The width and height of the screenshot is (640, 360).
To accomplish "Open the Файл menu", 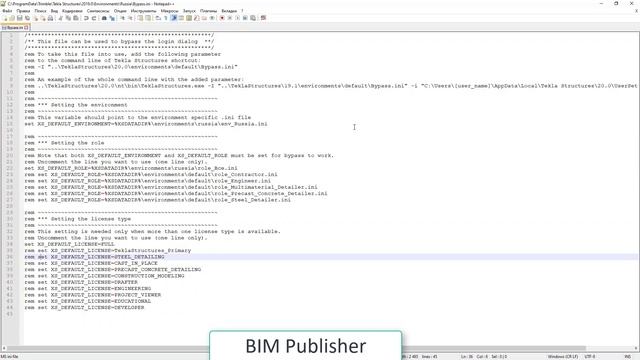I will (7, 11).
